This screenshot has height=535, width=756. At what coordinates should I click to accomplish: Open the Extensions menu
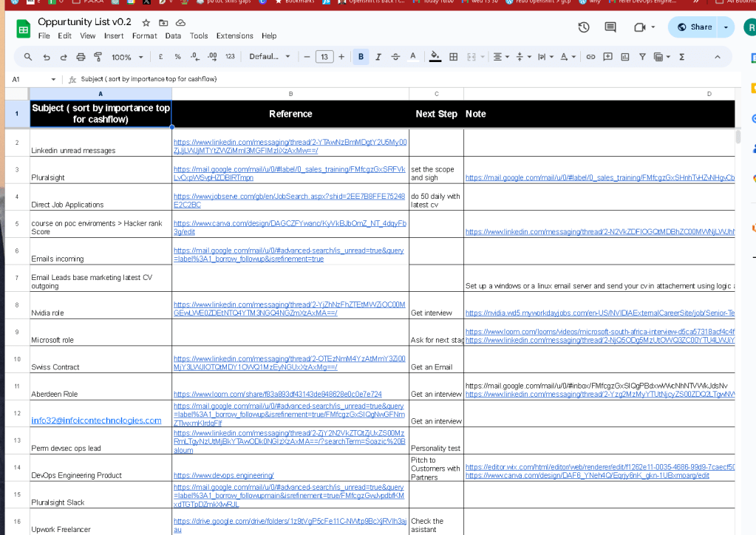[x=234, y=35]
